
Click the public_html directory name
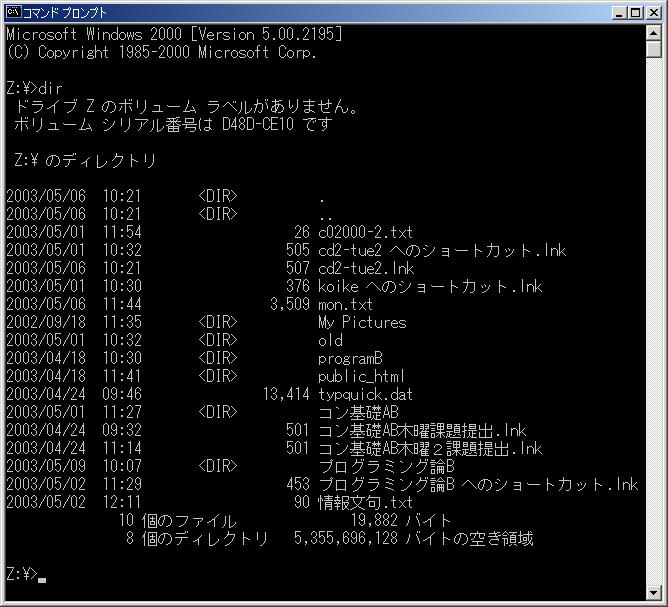coord(361,377)
